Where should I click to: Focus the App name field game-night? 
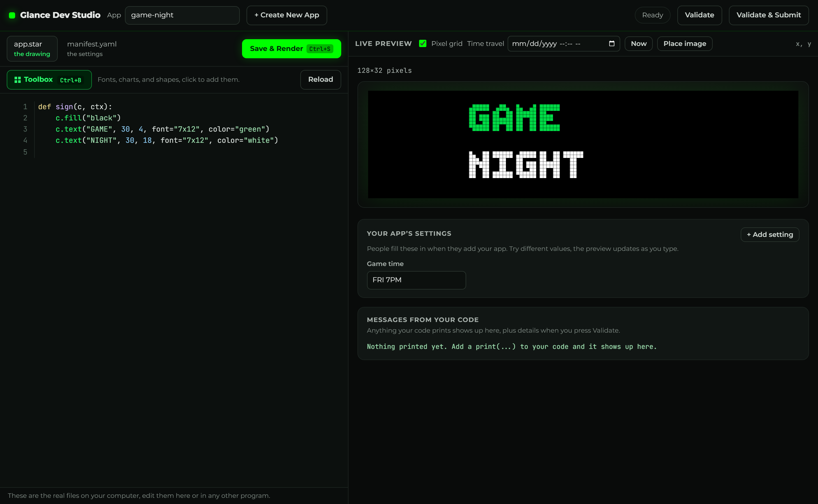(x=182, y=15)
